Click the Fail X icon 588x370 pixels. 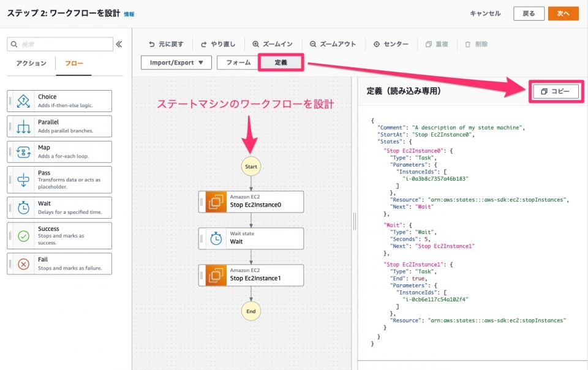(23, 264)
